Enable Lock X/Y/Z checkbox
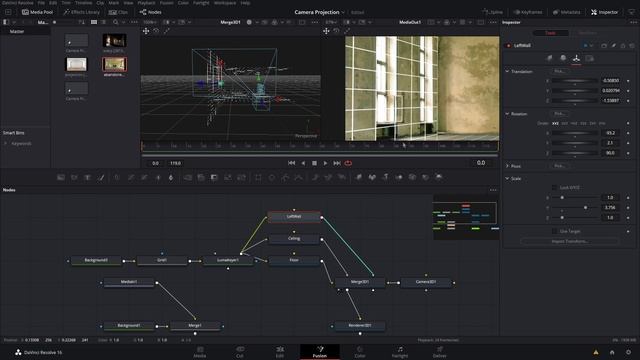 point(554,188)
